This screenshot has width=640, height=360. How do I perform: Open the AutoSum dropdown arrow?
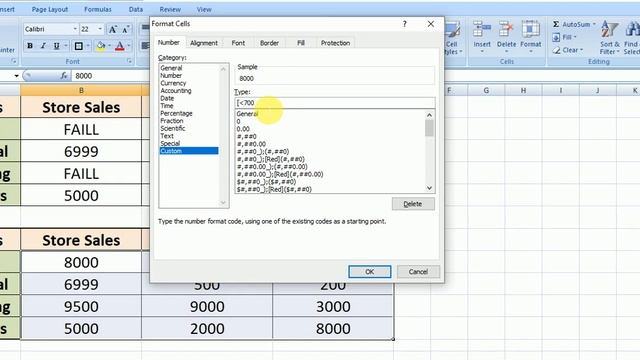tap(594, 24)
